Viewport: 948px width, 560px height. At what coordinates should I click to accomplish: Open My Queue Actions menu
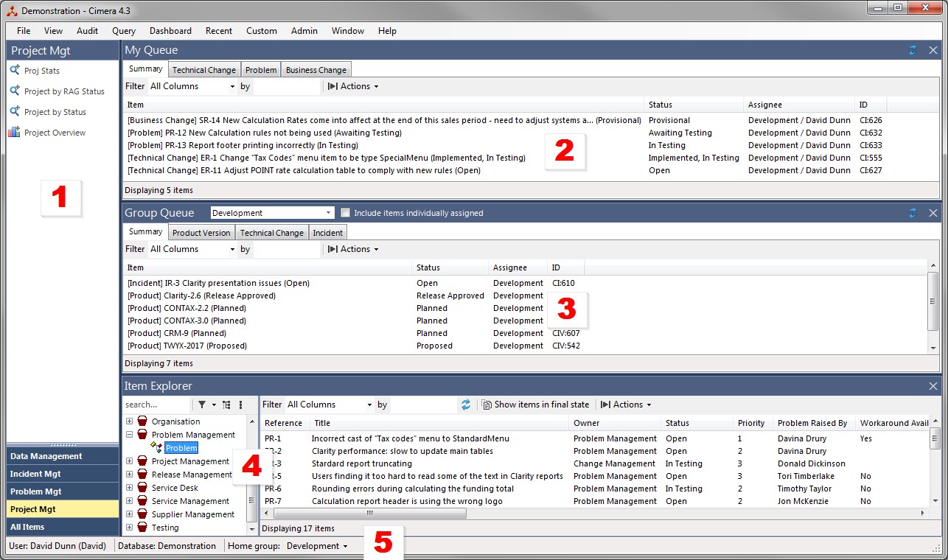[353, 86]
